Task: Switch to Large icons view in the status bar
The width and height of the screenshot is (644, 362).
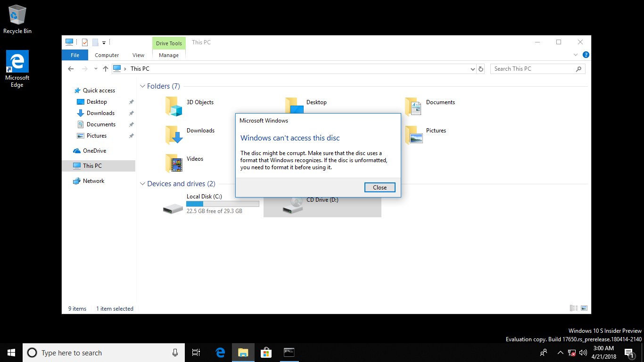Action: click(584, 308)
